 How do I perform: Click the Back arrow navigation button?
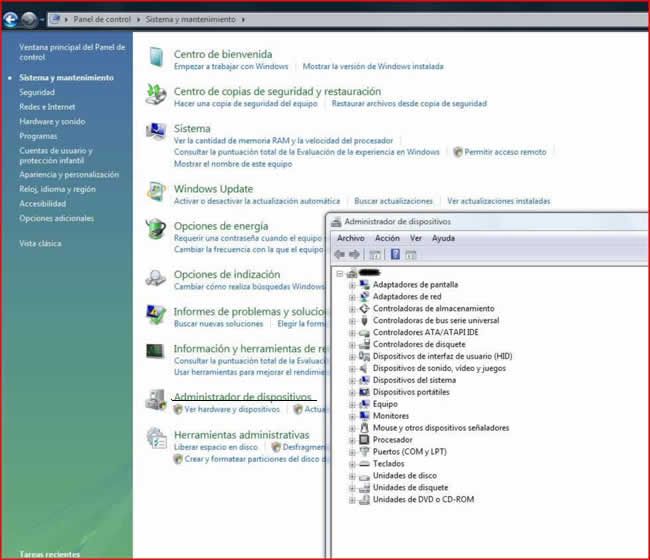[x=11, y=19]
